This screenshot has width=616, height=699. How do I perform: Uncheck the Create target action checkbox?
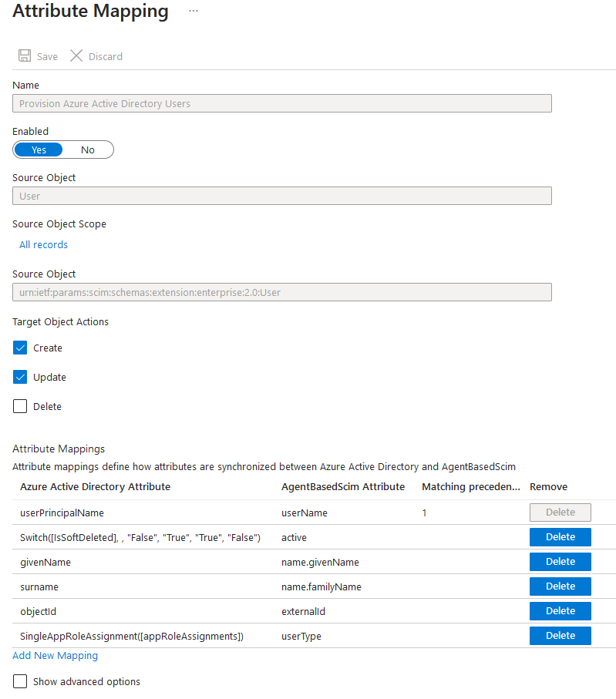click(x=20, y=348)
